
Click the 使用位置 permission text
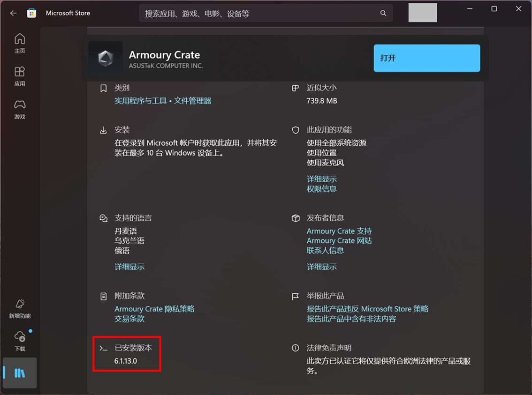(x=322, y=153)
